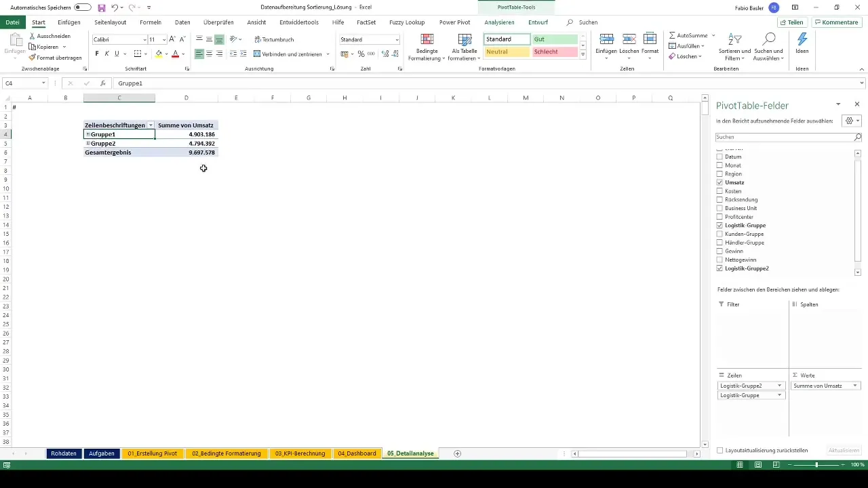Viewport: 868px width, 488px height.
Task: Click the Textumbruch (wrap text) button
Action: [274, 39]
